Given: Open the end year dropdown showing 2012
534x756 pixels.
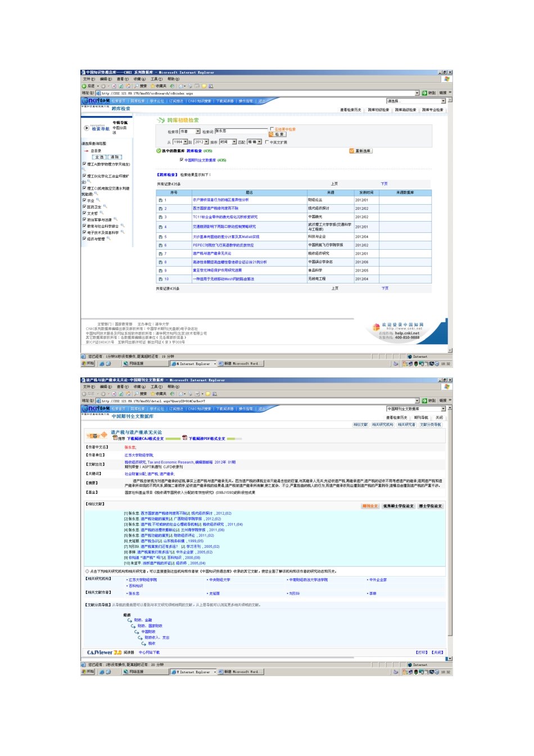Looking at the screenshot, I should (x=201, y=142).
